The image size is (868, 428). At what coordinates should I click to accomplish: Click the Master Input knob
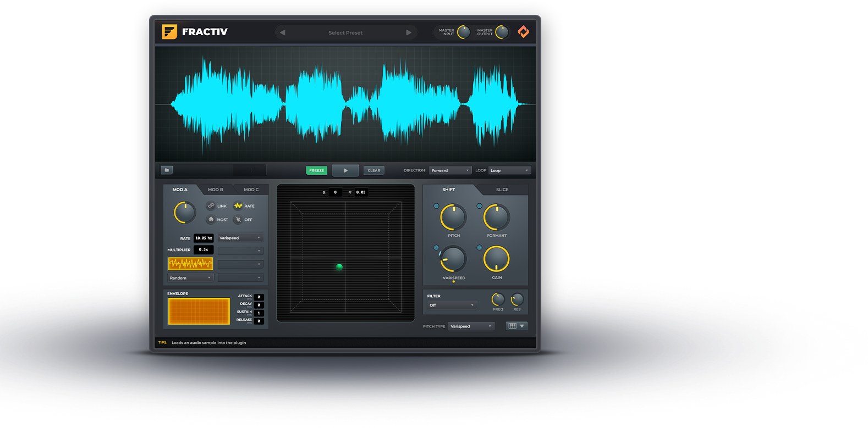(464, 32)
